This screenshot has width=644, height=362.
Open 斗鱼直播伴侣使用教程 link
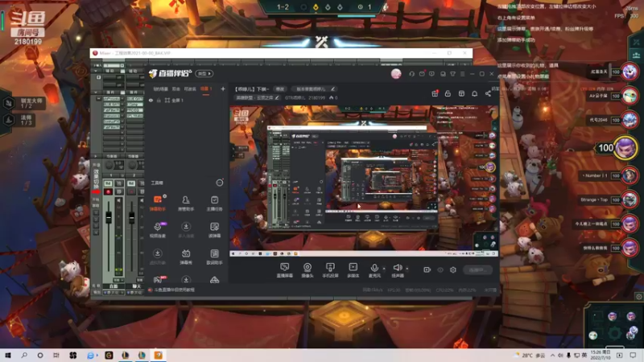(174, 290)
